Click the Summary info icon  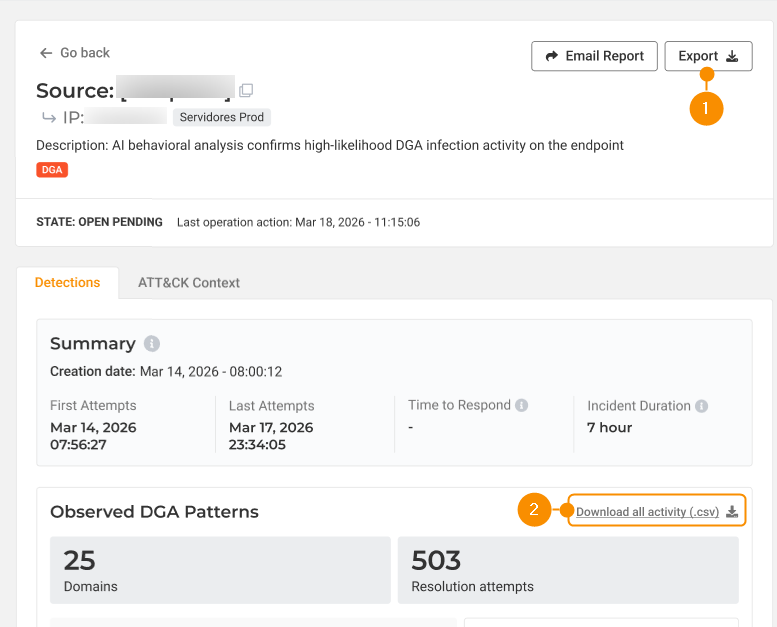tap(152, 343)
